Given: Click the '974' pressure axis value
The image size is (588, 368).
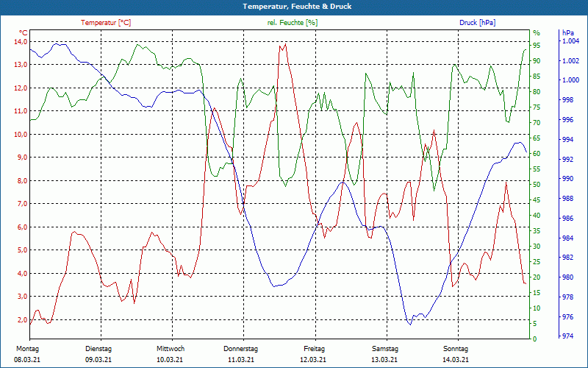Looking at the screenshot, I should pyautogui.click(x=567, y=336).
